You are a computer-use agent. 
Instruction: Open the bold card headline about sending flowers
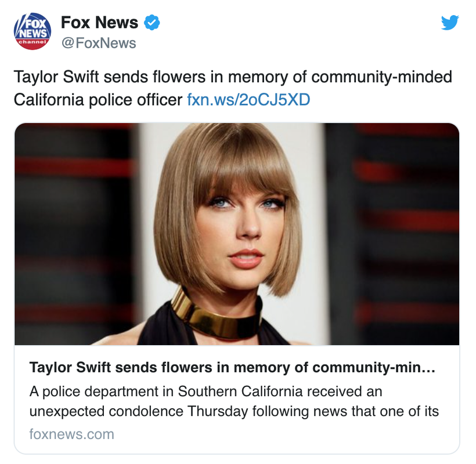point(232,368)
